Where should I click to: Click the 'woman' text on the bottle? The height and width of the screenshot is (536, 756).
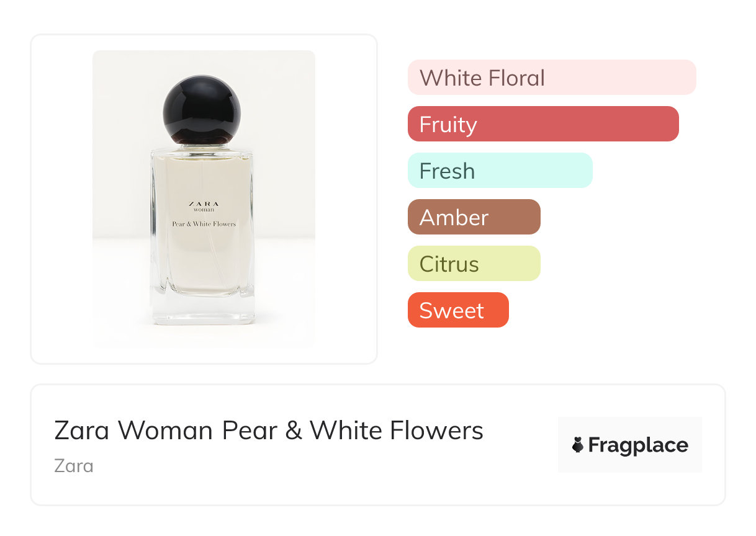[203, 210]
